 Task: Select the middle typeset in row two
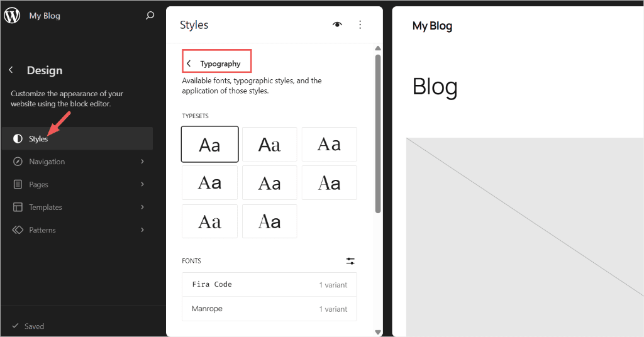click(269, 183)
